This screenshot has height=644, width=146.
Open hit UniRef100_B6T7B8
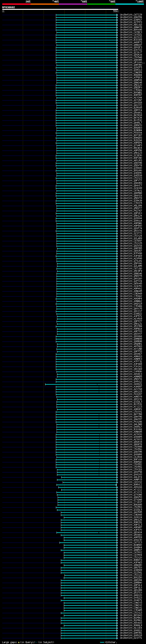pyautogui.click(x=131, y=414)
